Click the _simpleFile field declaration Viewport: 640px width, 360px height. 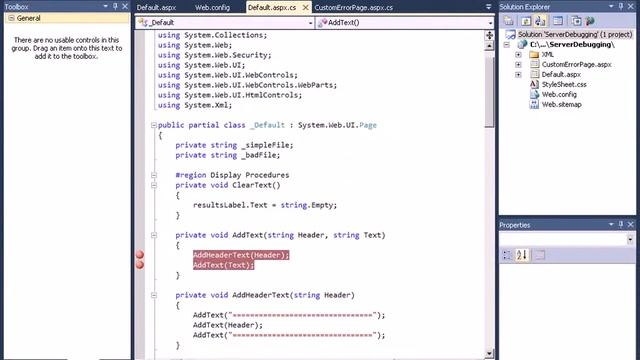click(x=234, y=145)
